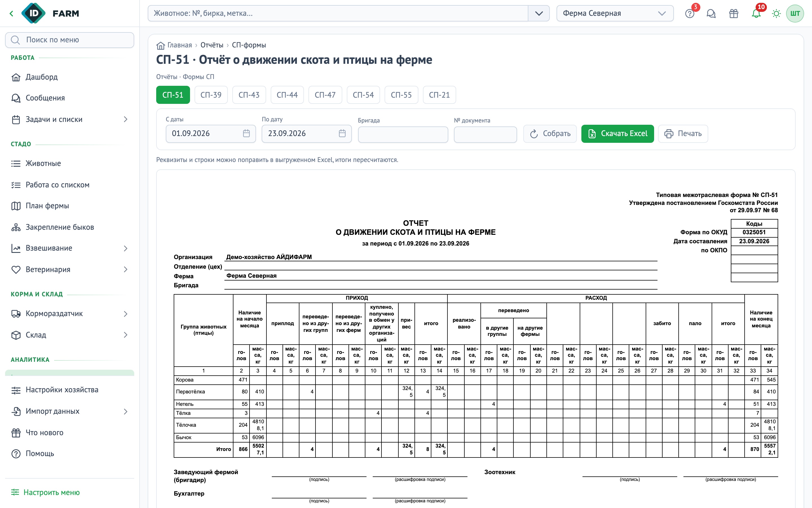This screenshot has height=508, width=812.
Task: Toggle the light/dark theme sun icon
Action: pos(776,14)
